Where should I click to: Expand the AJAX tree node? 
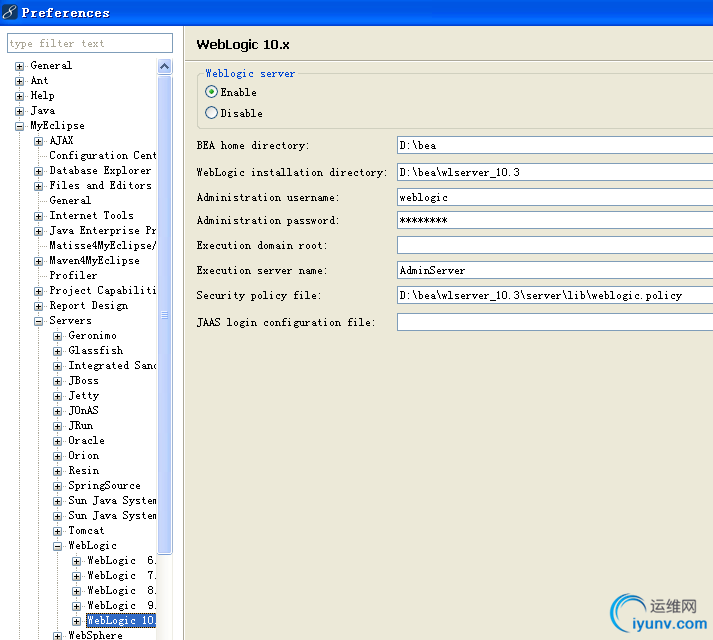38,141
